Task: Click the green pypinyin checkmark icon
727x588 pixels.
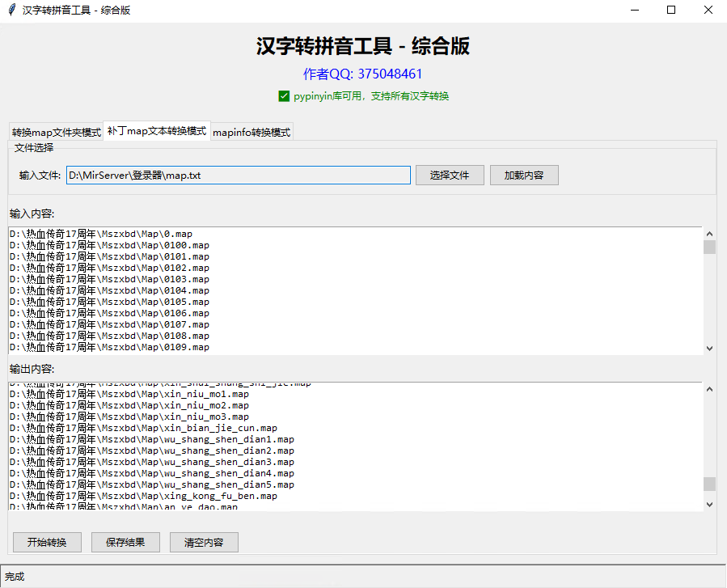Action: (284, 96)
